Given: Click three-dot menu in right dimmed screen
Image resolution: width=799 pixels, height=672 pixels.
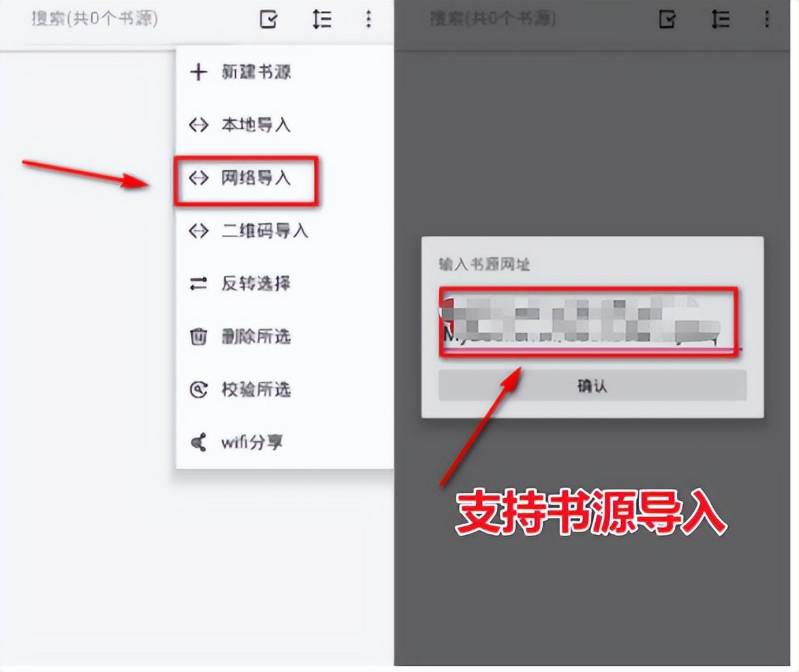Looking at the screenshot, I should [766, 19].
